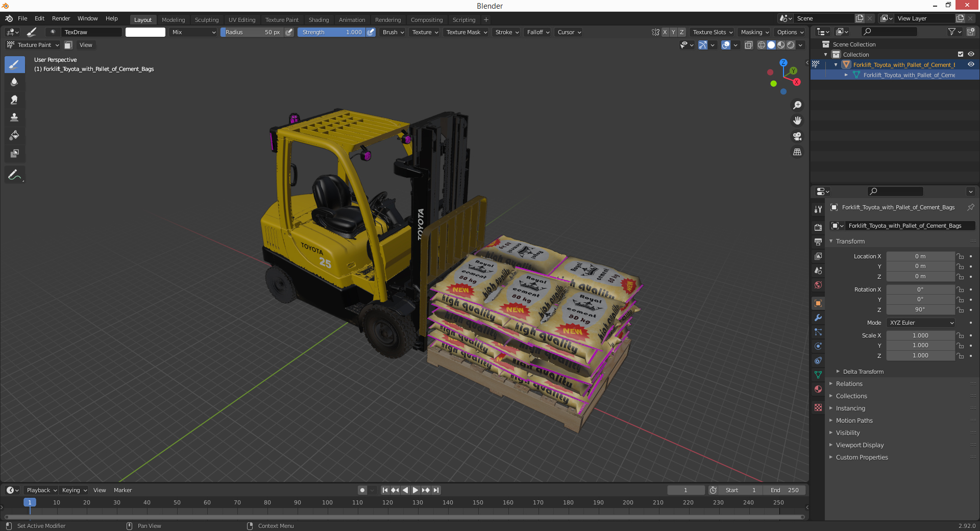Open the Modifier properties wrench tab

[818, 318]
